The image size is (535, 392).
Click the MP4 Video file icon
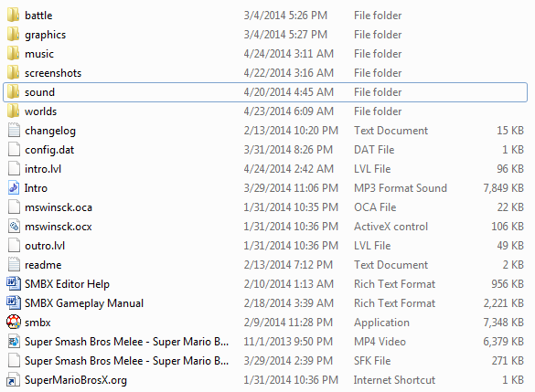(14, 341)
